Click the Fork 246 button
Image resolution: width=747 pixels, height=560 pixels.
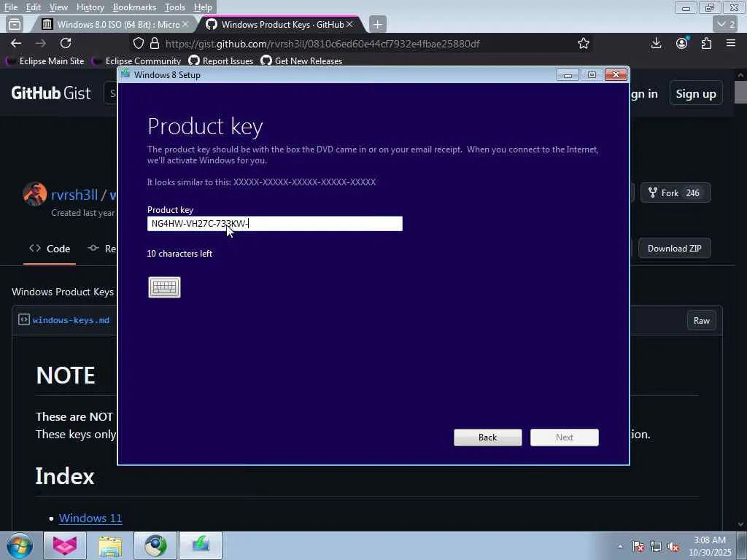676,192
